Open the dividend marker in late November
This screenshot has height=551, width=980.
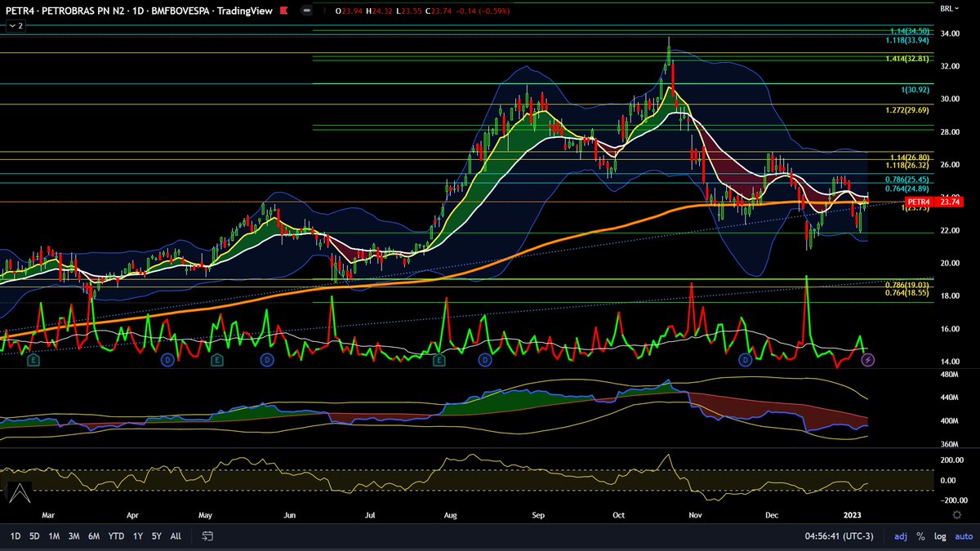(x=745, y=359)
